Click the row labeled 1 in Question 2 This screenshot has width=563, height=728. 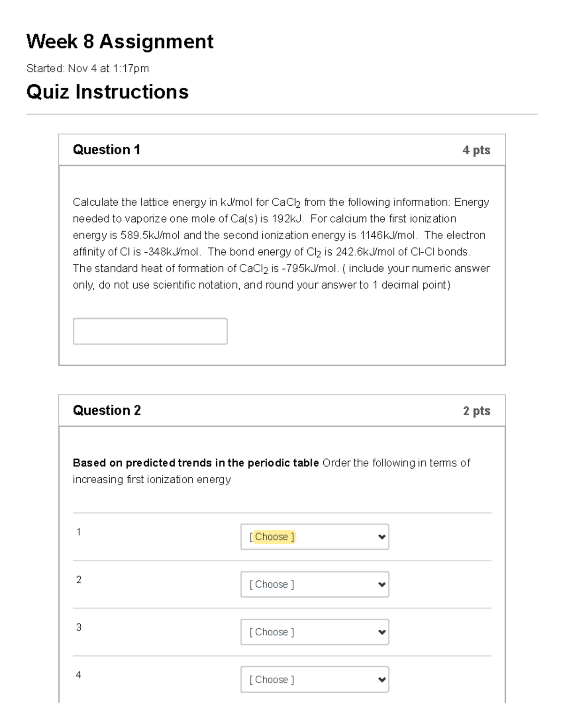[x=78, y=532]
